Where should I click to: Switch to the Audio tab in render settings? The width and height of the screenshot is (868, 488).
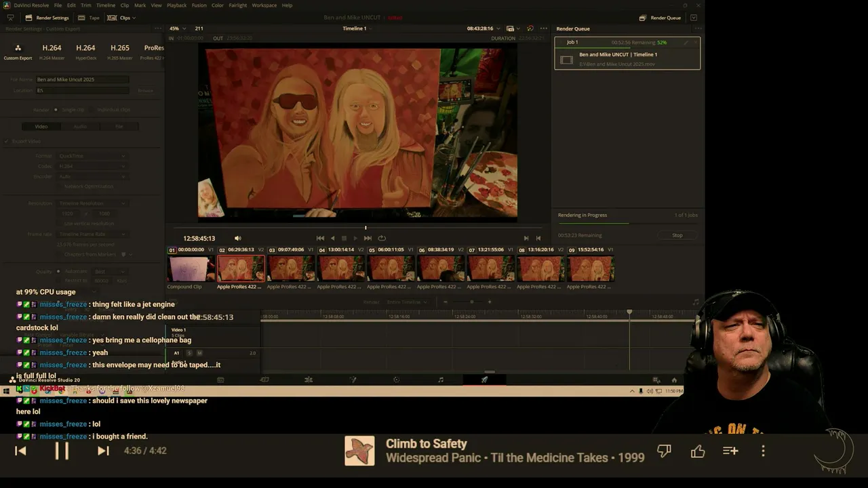(x=80, y=126)
